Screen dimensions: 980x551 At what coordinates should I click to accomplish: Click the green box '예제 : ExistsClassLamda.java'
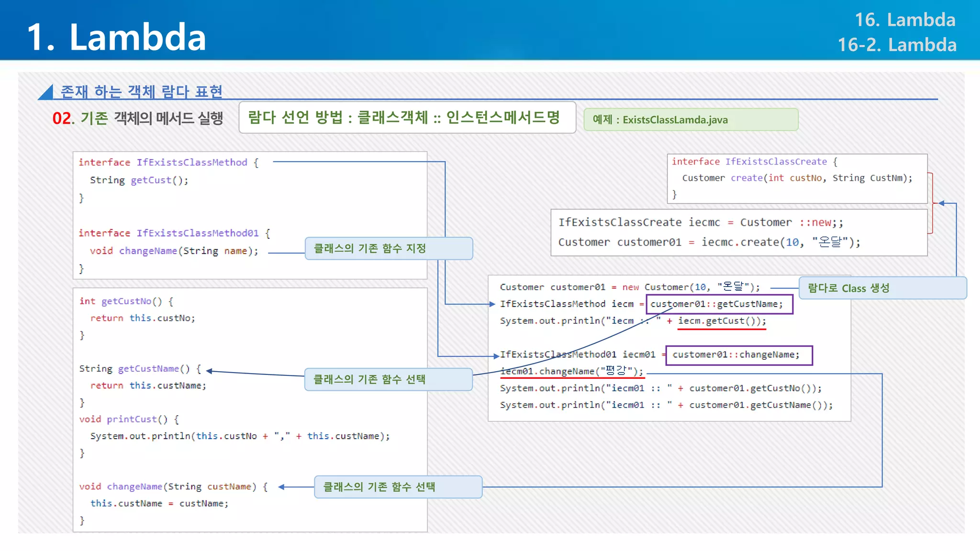[691, 120]
